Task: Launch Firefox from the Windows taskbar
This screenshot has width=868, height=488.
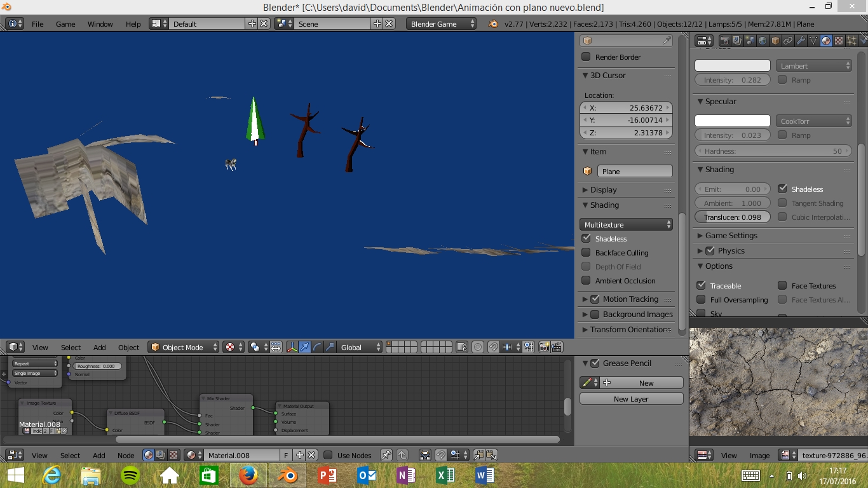Action: pyautogui.click(x=248, y=475)
